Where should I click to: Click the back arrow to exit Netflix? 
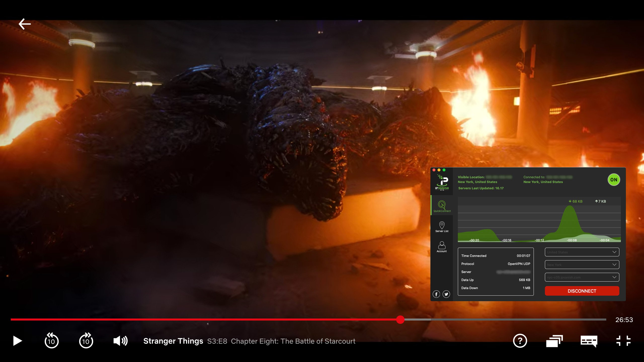coord(24,23)
